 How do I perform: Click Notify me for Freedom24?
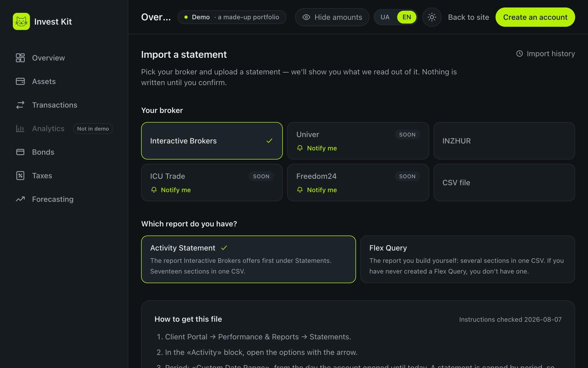coord(317,190)
